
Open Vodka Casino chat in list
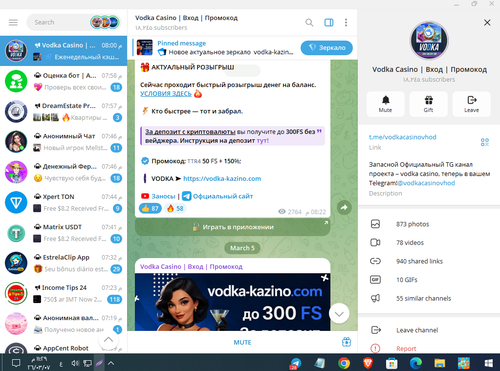[63, 51]
